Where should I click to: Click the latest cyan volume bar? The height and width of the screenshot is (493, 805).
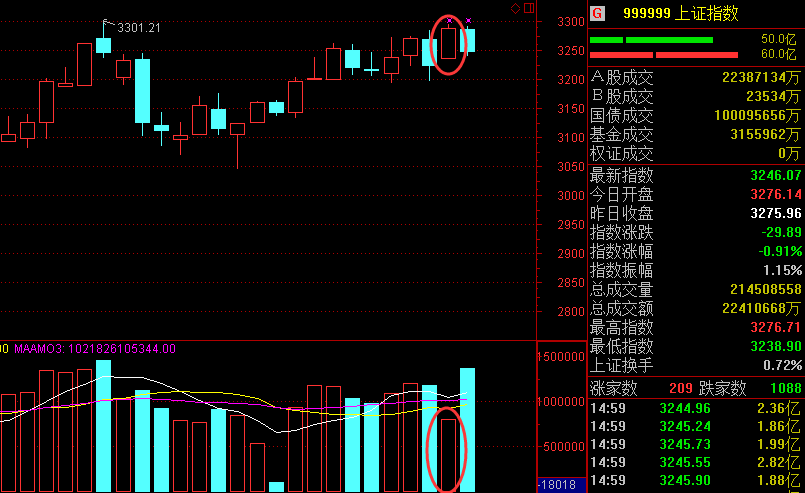467,430
